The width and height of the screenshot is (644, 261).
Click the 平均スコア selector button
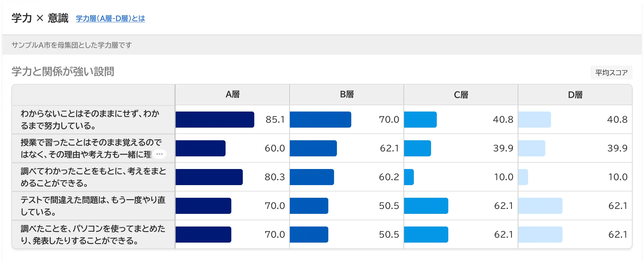611,72
